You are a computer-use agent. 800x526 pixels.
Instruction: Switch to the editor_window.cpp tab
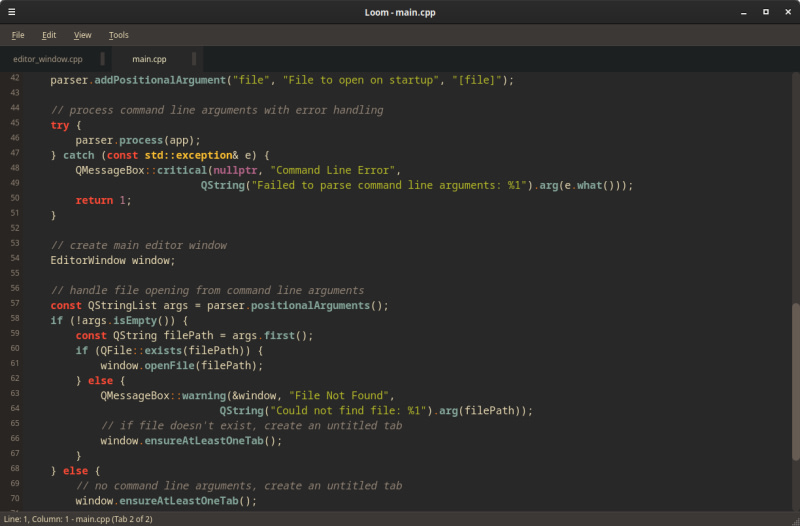[48, 59]
